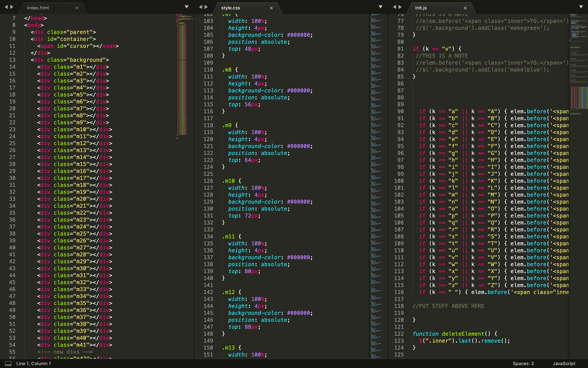The height and width of the screenshot is (368, 588).
Task: Click the div class="m1" line
Action: point(73,67)
